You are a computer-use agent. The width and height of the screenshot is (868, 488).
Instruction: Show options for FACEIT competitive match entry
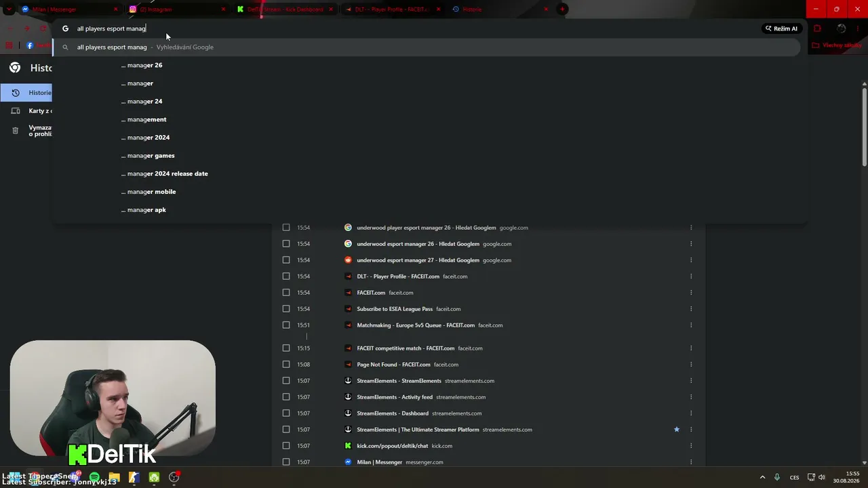[x=691, y=348]
